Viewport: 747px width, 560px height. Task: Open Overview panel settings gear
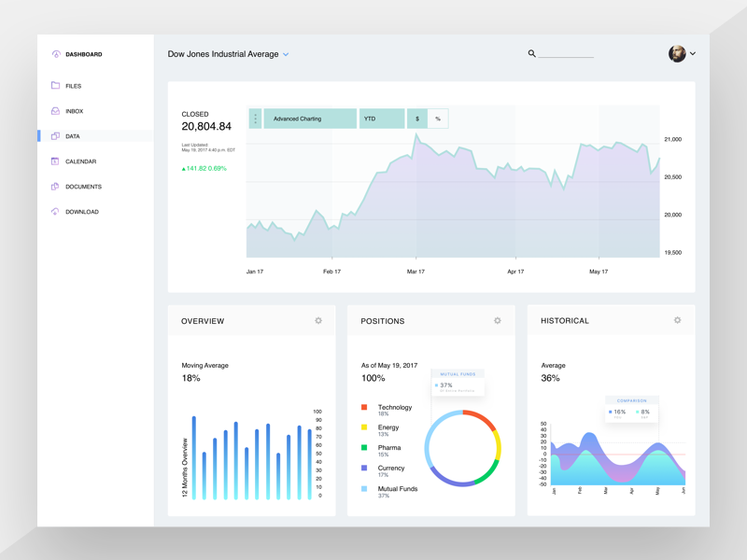[x=318, y=321]
